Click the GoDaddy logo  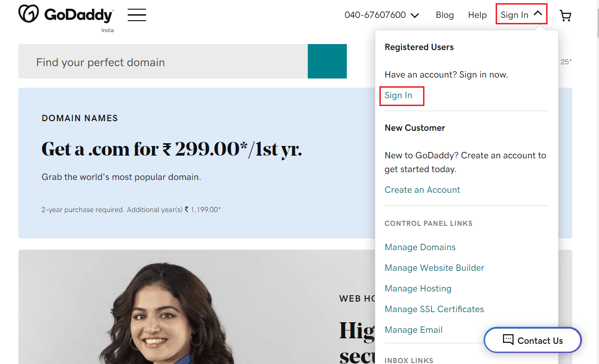pyautogui.click(x=65, y=14)
